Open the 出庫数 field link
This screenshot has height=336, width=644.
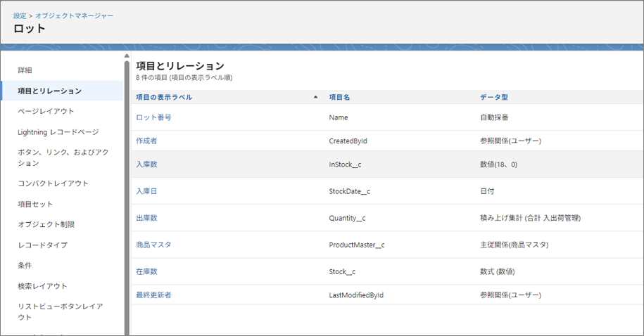tap(146, 218)
